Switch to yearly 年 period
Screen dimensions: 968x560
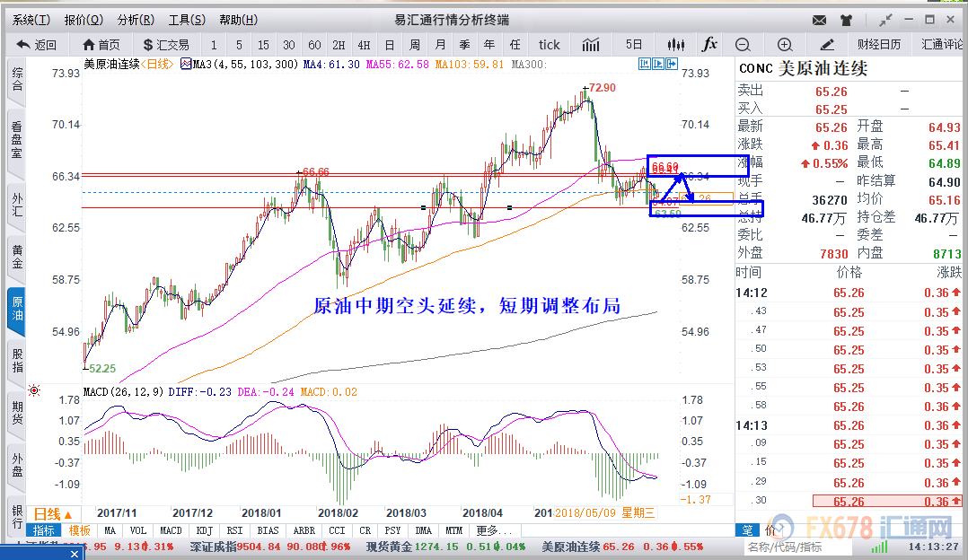point(489,45)
